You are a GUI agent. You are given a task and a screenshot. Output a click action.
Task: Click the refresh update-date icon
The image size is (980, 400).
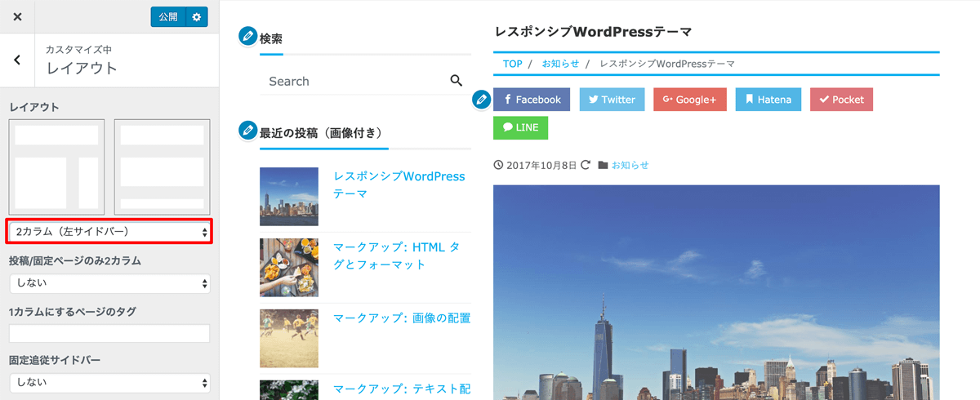[x=585, y=165]
